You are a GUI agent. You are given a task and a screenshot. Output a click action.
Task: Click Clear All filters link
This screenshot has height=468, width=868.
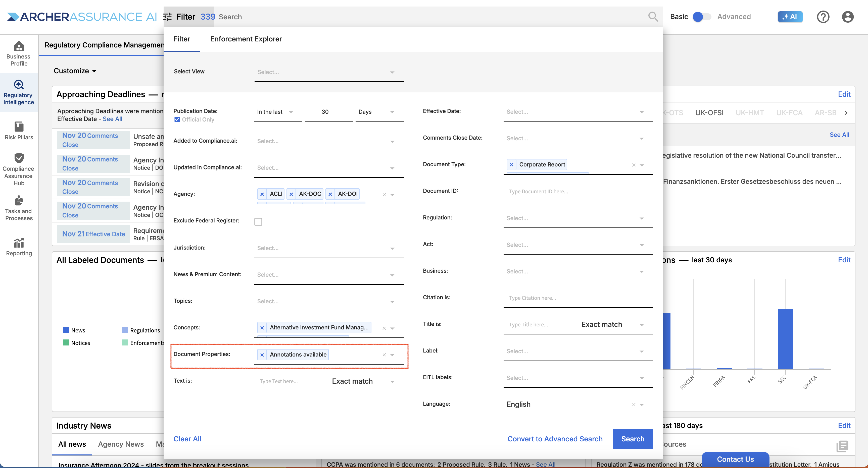coord(187,439)
